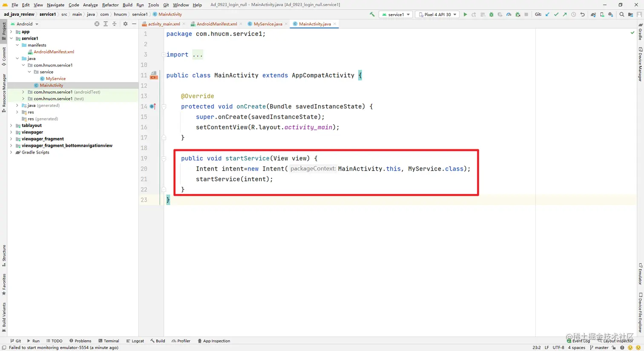Expand the app module node
Viewport: 644px width, 351px height.
11,32
